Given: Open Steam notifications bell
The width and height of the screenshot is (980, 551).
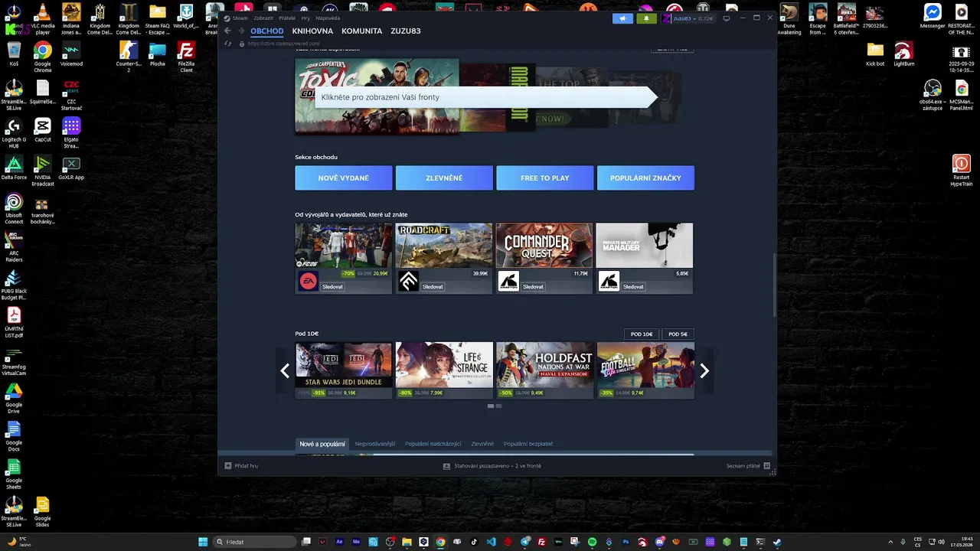Looking at the screenshot, I should point(646,18).
